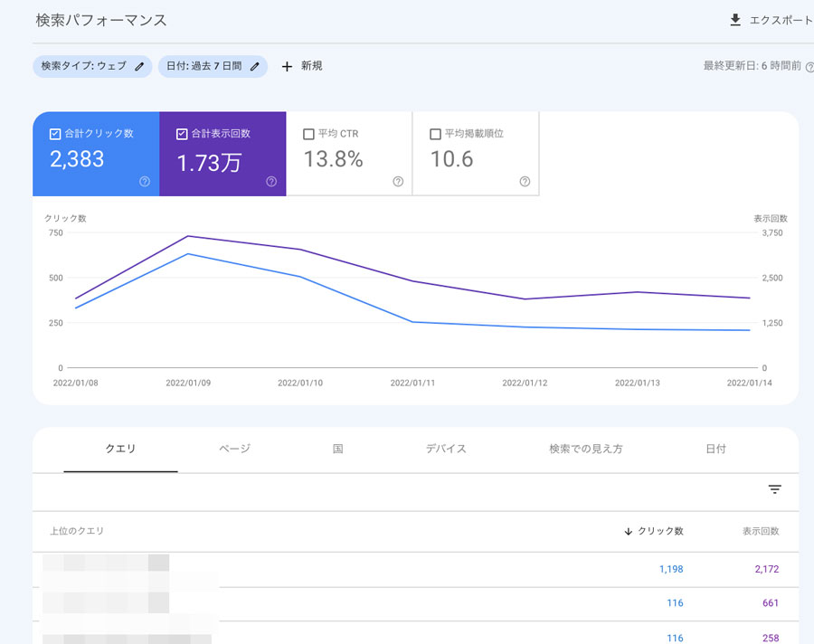Open the 日付: 過去 7 日間 filter chip
This screenshot has width=814, height=644.
[213, 66]
